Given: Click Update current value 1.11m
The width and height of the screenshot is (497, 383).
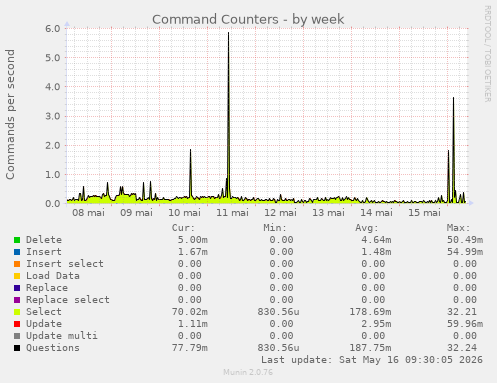Looking at the screenshot, I should (x=193, y=324).
